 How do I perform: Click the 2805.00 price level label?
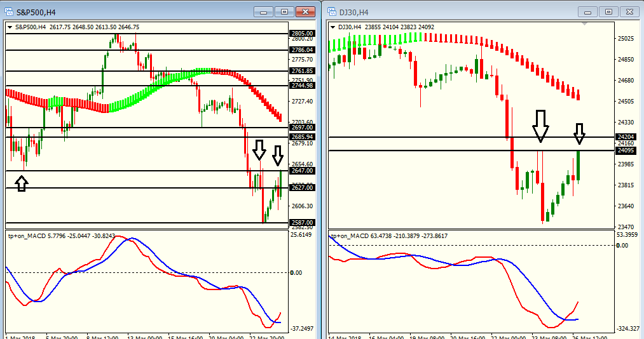tap(302, 34)
